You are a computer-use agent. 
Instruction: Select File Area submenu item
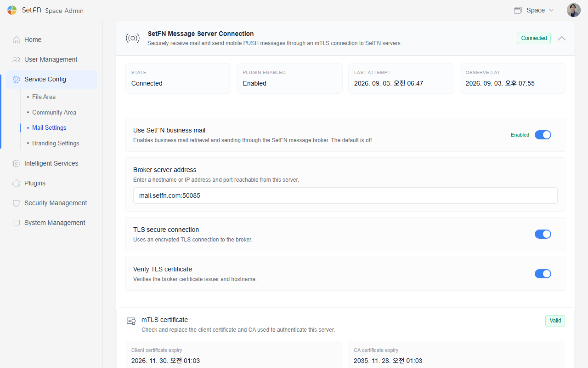point(44,97)
